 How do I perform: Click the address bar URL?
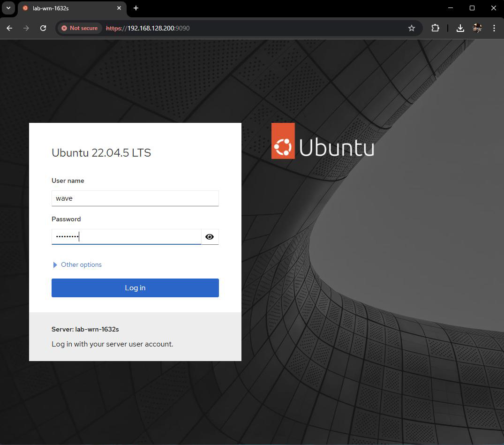point(148,28)
